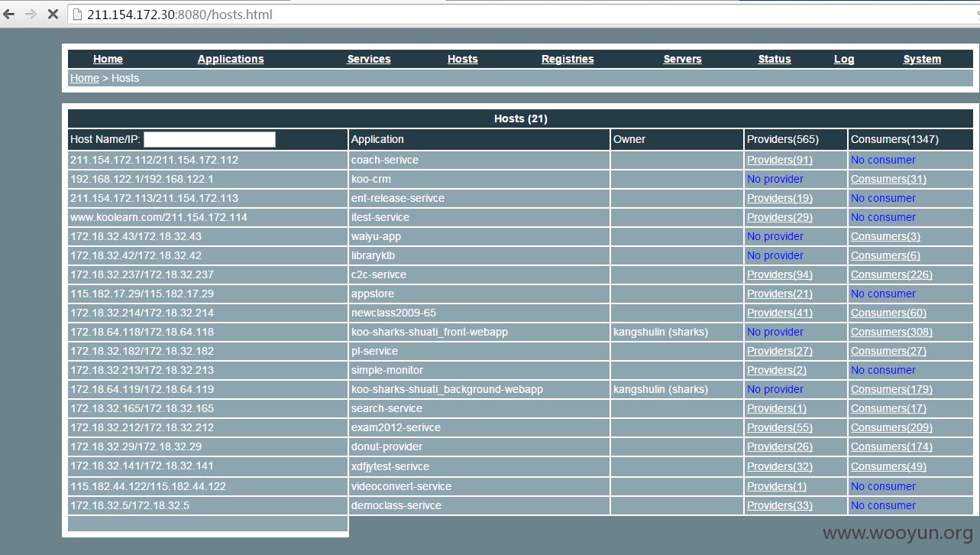Click the Providers(565) column header

click(796, 139)
